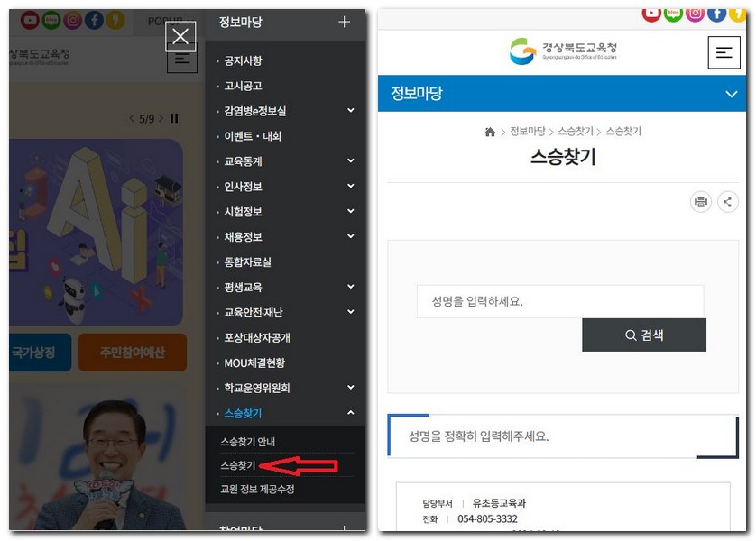This screenshot has height=541, width=756.
Task: Close the sidebar with the X icon
Action: click(180, 36)
